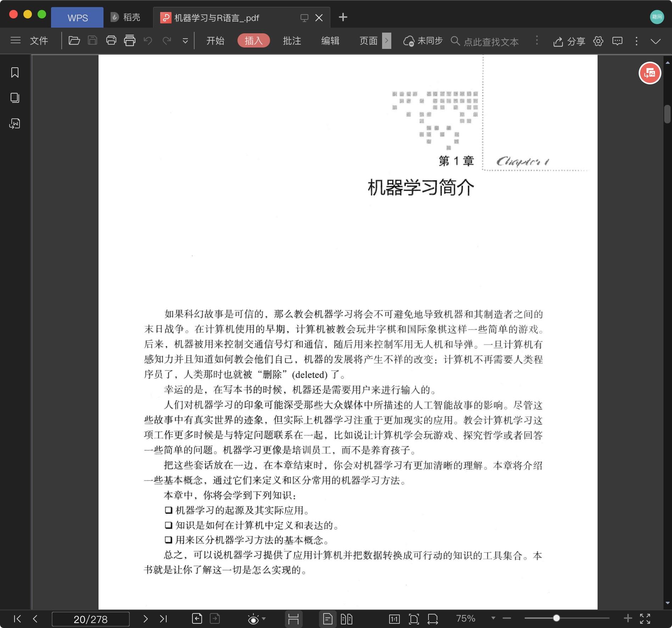Select the 插入 tab
Viewport: 672px width, 628px height.
tap(254, 41)
